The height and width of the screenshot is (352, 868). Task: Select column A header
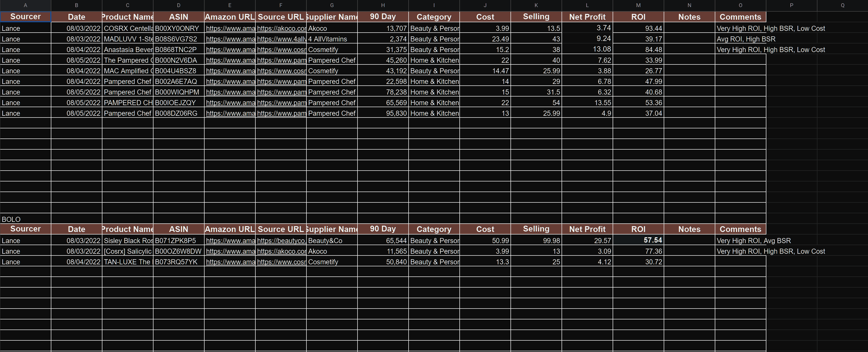click(x=25, y=5)
